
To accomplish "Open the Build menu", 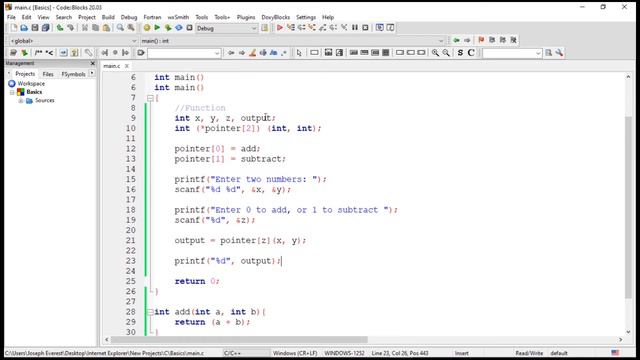I will point(108,17).
